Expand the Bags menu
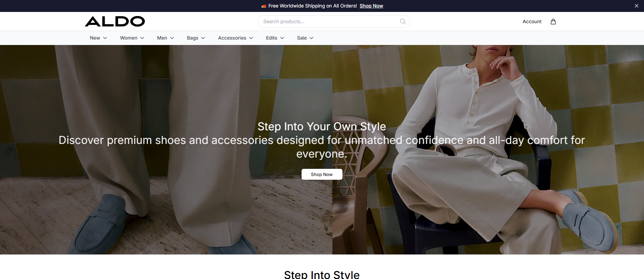644x279 pixels. [x=196, y=38]
